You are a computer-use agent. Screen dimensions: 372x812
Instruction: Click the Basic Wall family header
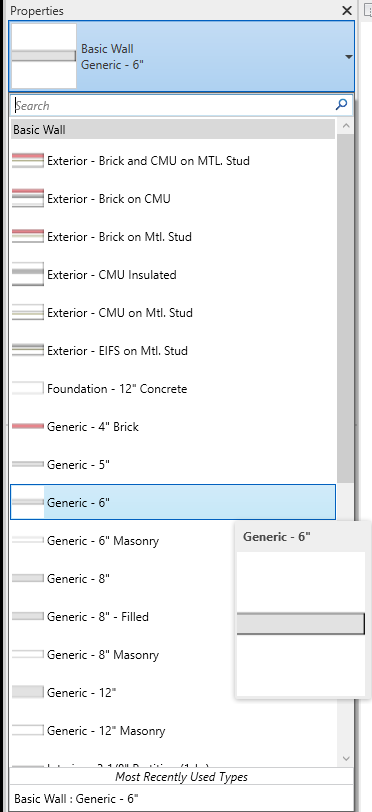click(x=173, y=129)
